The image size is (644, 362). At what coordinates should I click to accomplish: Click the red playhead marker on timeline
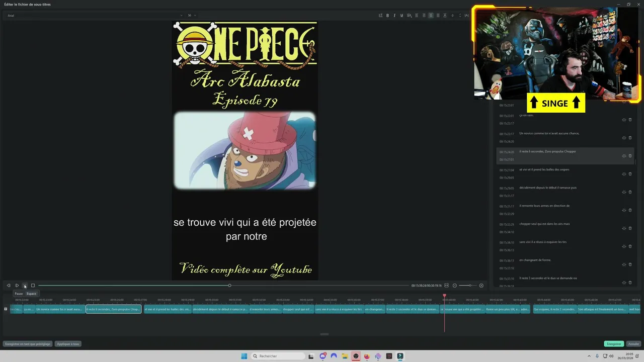444,296
